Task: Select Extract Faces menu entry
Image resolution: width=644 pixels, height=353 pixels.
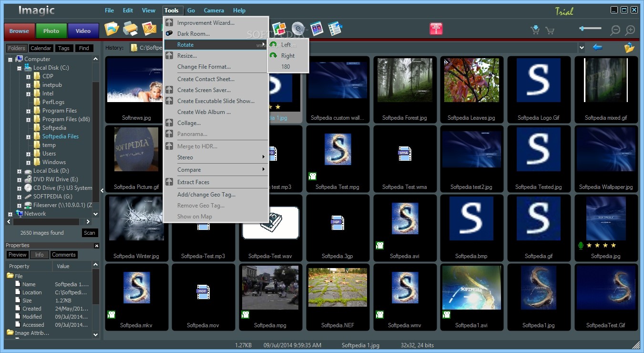Action: pos(215,182)
